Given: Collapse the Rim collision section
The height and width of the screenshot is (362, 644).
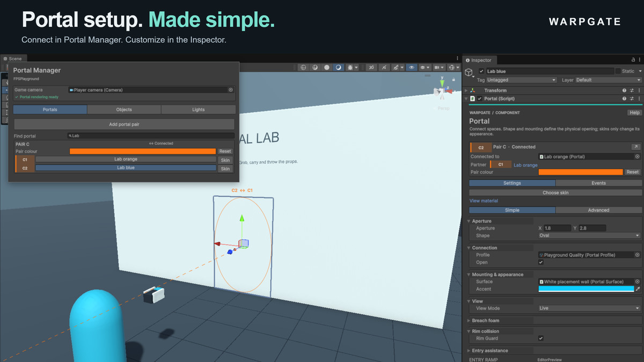Looking at the screenshot, I should point(469,331).
